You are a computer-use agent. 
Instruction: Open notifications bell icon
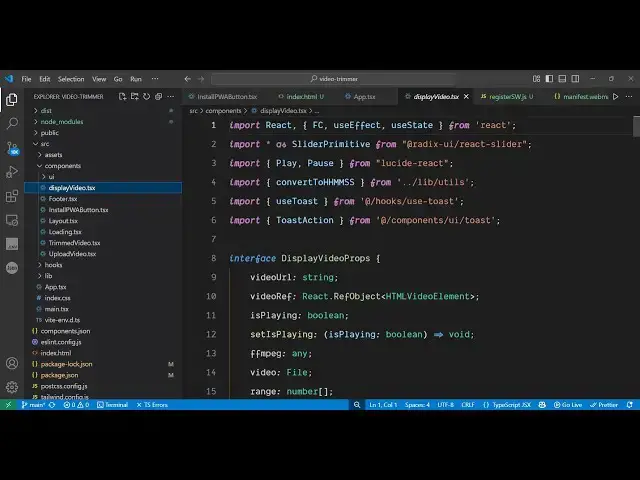click(x=630, y=405)
